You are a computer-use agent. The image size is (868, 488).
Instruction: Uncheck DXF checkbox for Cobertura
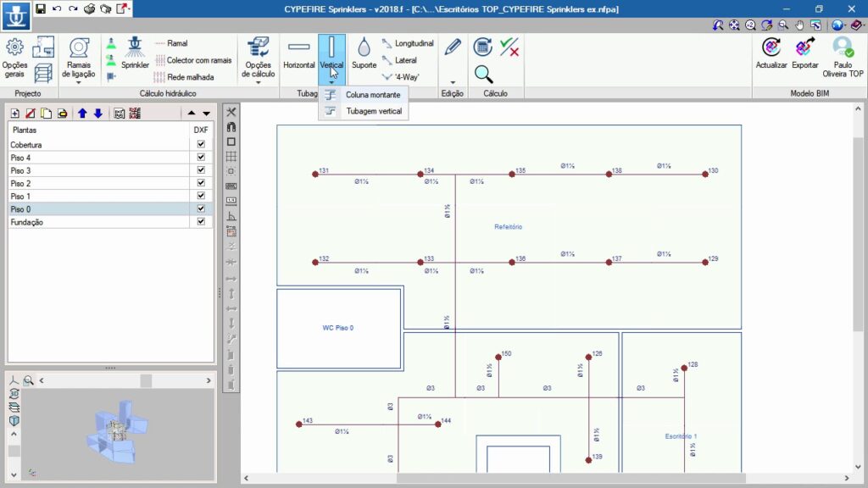click(x=201, y=145)
